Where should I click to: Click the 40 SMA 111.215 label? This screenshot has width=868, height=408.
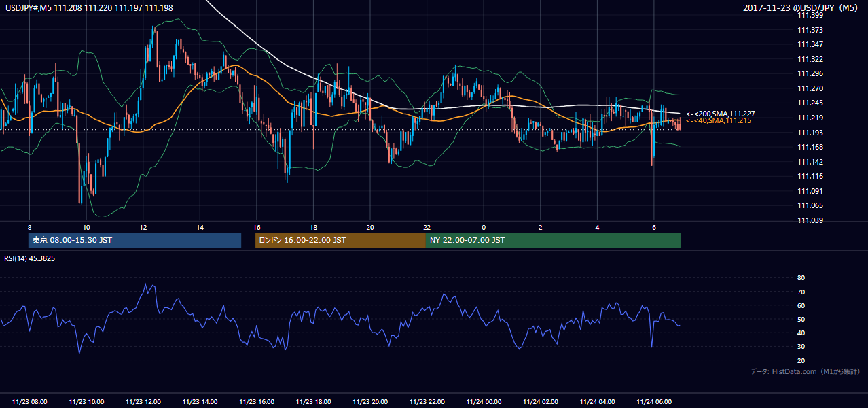click(x=718, y=120)
